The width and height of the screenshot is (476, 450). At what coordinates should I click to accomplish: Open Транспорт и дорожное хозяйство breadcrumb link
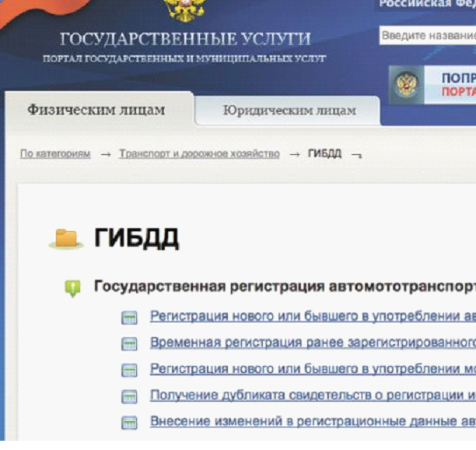coord(199,154)
